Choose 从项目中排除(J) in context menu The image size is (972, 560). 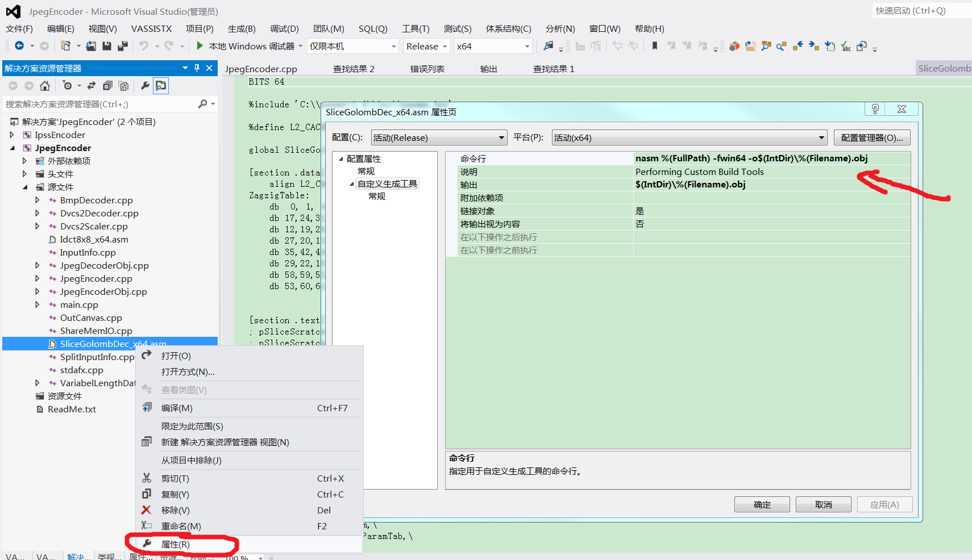[250, 460]
